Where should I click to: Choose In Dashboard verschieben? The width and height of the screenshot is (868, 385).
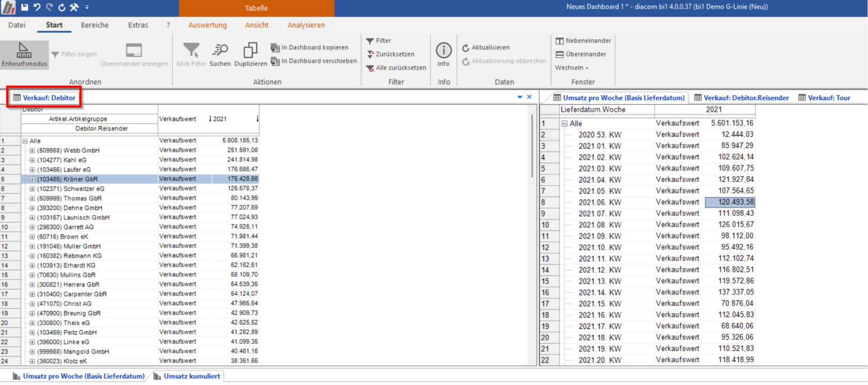(x=314, y=61)
